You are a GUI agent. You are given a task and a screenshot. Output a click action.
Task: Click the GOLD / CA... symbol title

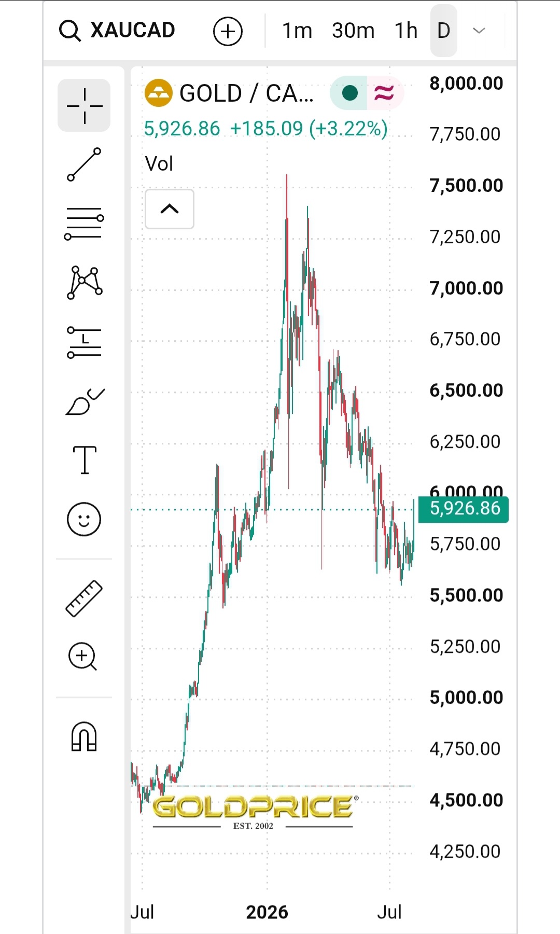pyautogui.click(x=246, y=93)
